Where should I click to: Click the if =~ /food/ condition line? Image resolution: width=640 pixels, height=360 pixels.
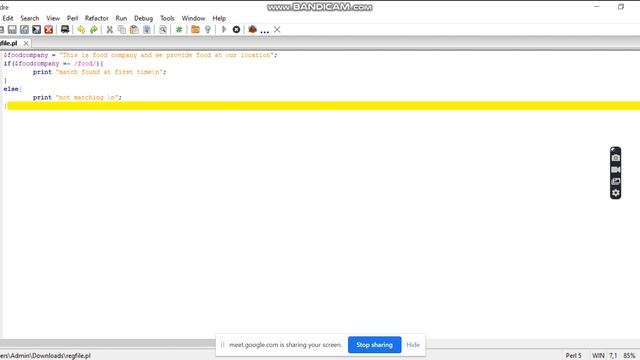(53, 63)
